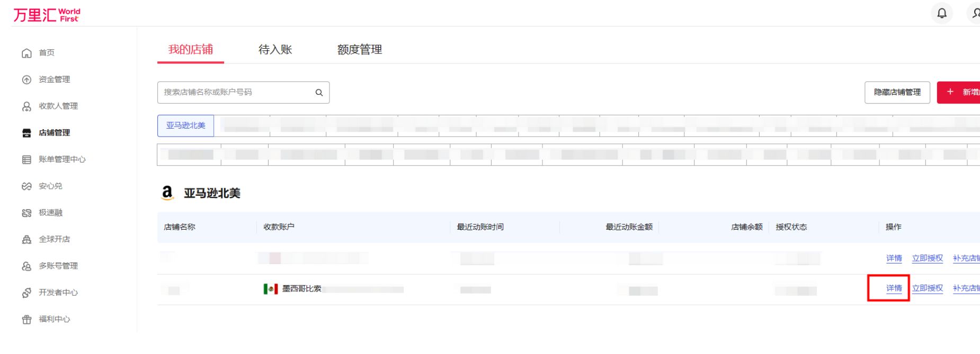This screenshot has height=354, width=980.
Task: Click the 收款人管理 person icon
Action: click(26, 106)
